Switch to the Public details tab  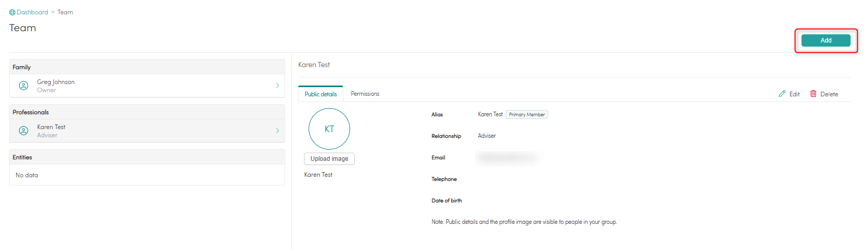click(x=320, y=94)
